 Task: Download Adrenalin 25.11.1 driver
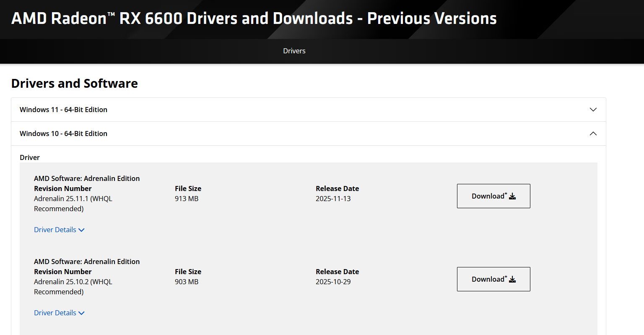pyautogui.click(x=493, y=196)
